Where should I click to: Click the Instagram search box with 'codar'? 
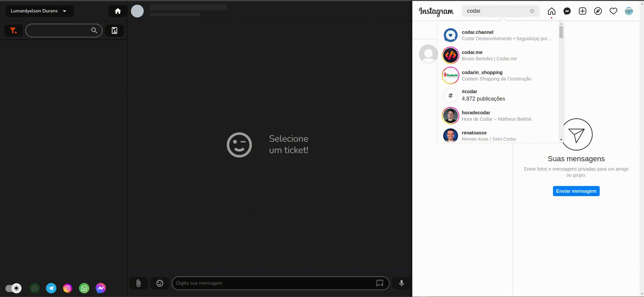501,11
